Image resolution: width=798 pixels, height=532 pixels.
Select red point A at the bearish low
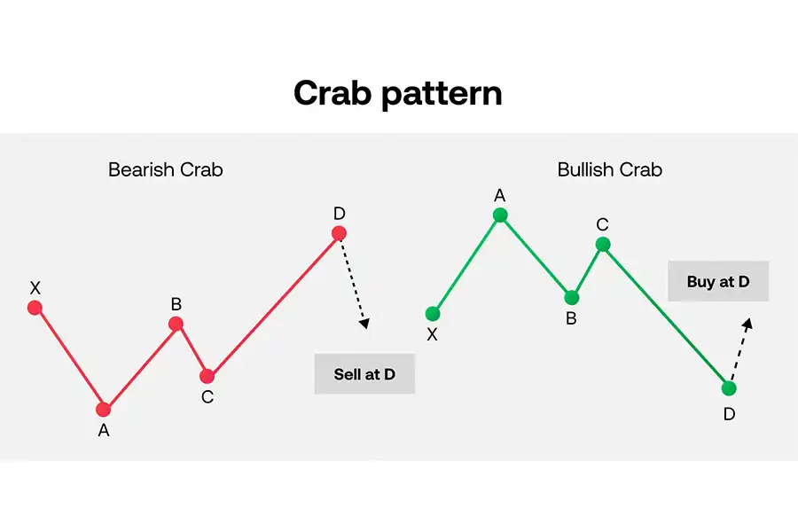104,409
